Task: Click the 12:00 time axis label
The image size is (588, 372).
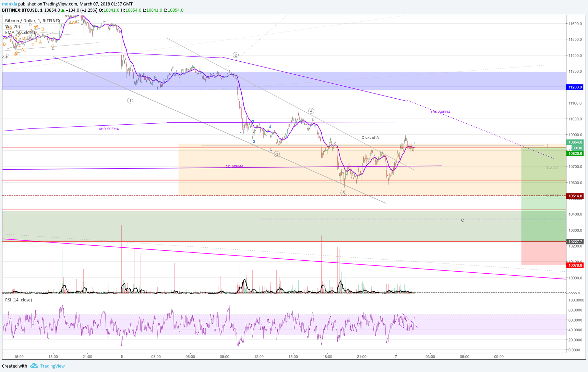Action: (259, 357)
